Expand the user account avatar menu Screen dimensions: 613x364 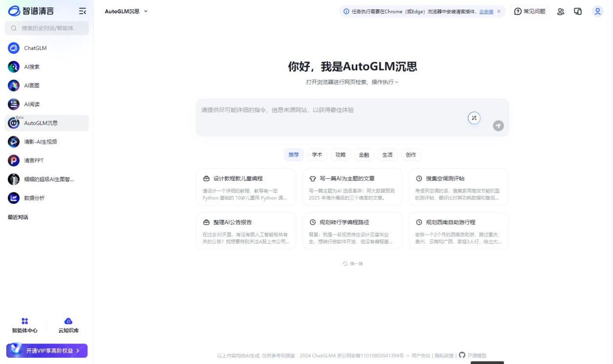(x=597, y=11)
